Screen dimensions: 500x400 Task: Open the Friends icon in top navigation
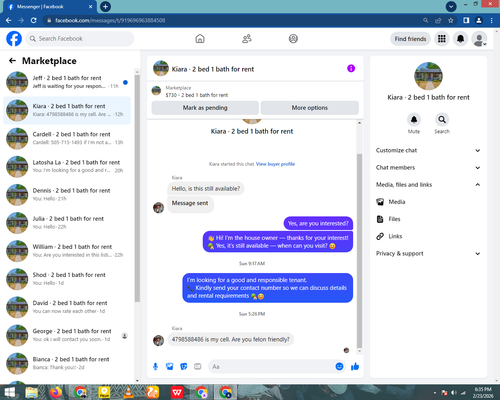pyautogui.click(x=247, y=39)
